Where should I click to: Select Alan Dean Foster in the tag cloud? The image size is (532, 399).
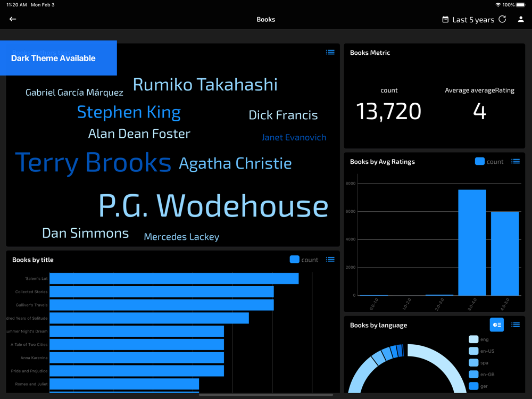click(x=139, y=134)
